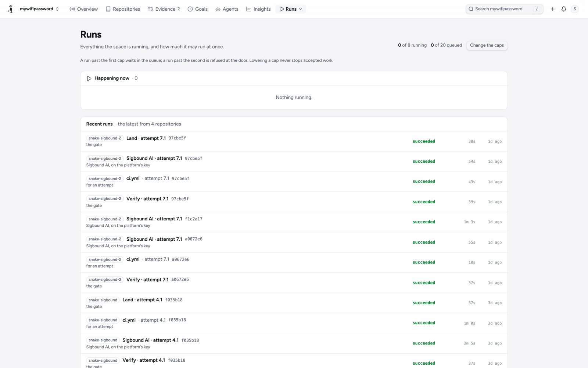The image size is (588, 368).
Task: Click the 10s duration value
Action: (472, 262)
